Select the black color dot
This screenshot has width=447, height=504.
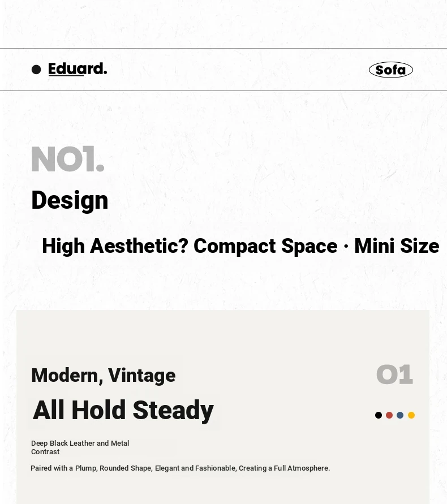click(379, 415)
